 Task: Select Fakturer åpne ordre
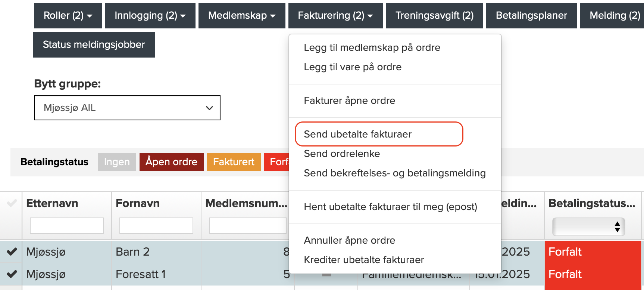coord(395,101)
